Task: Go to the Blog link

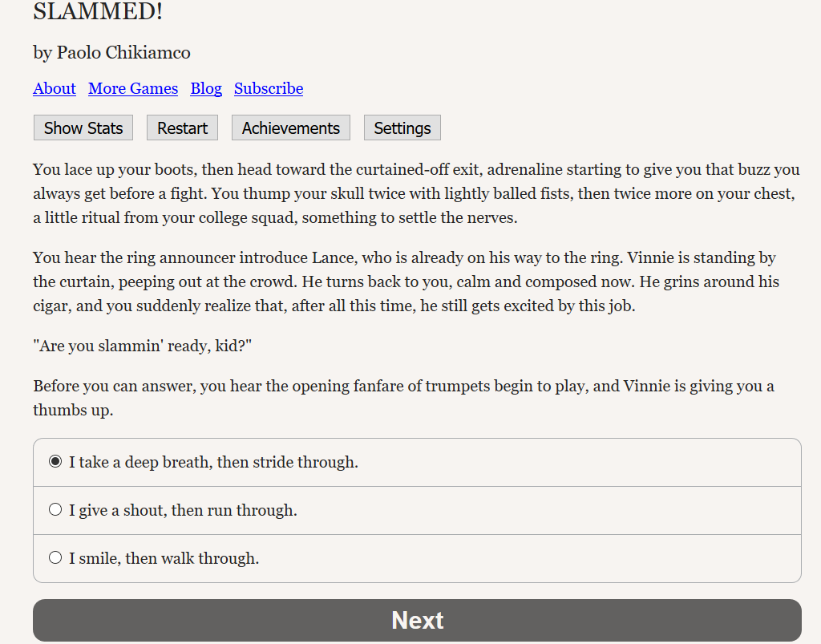Action: click(206, 88)
